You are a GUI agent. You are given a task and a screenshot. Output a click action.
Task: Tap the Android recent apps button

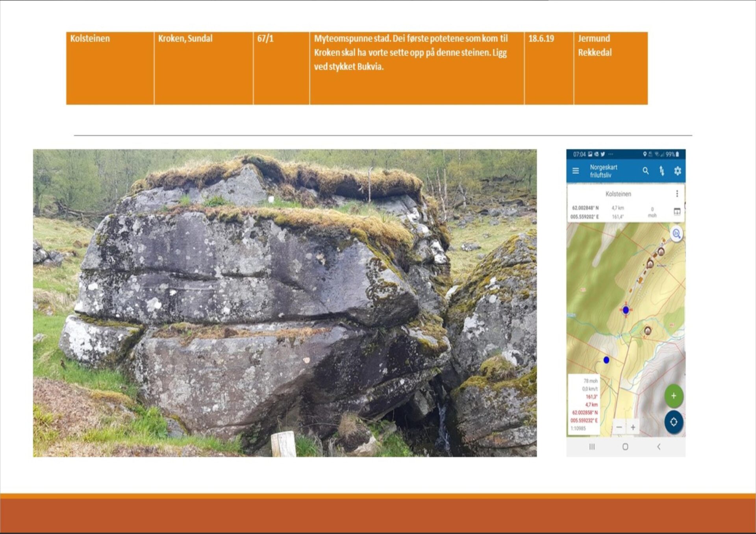point(592,447)
